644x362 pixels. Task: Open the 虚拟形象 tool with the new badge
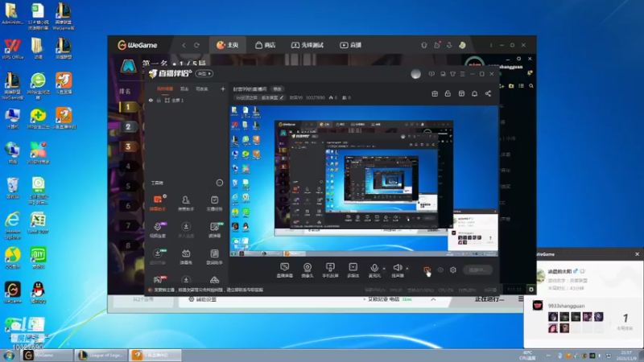tap(158, 257)
